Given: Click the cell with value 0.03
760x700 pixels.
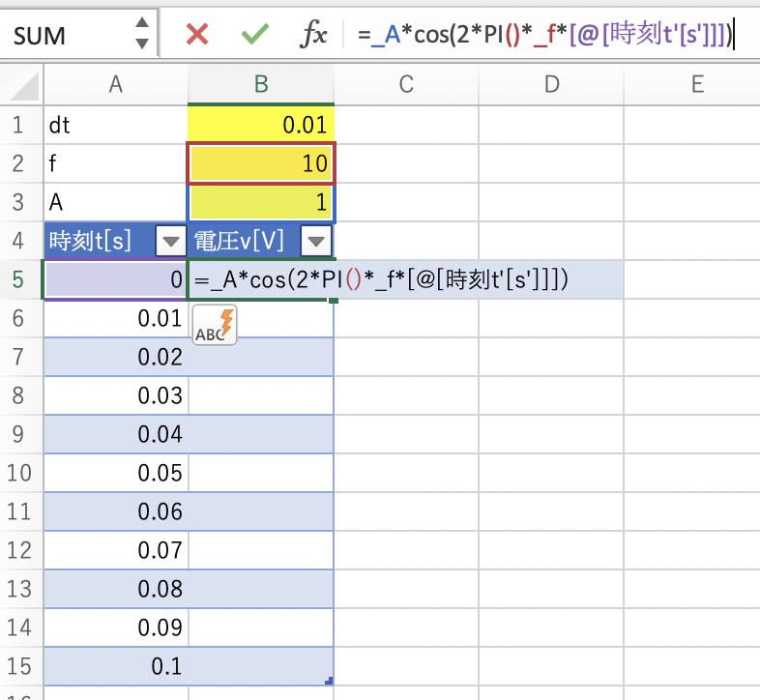Looking at the screenshot, I should 116,395.
